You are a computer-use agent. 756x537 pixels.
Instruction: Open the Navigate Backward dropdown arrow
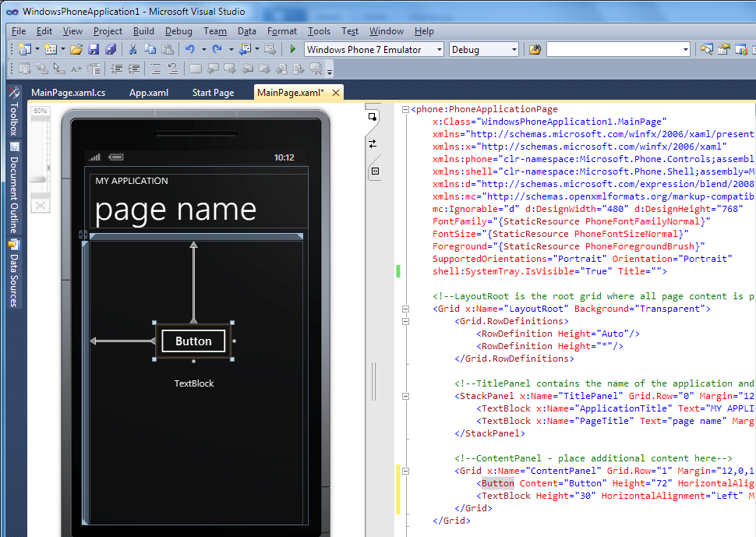point(257,49)
